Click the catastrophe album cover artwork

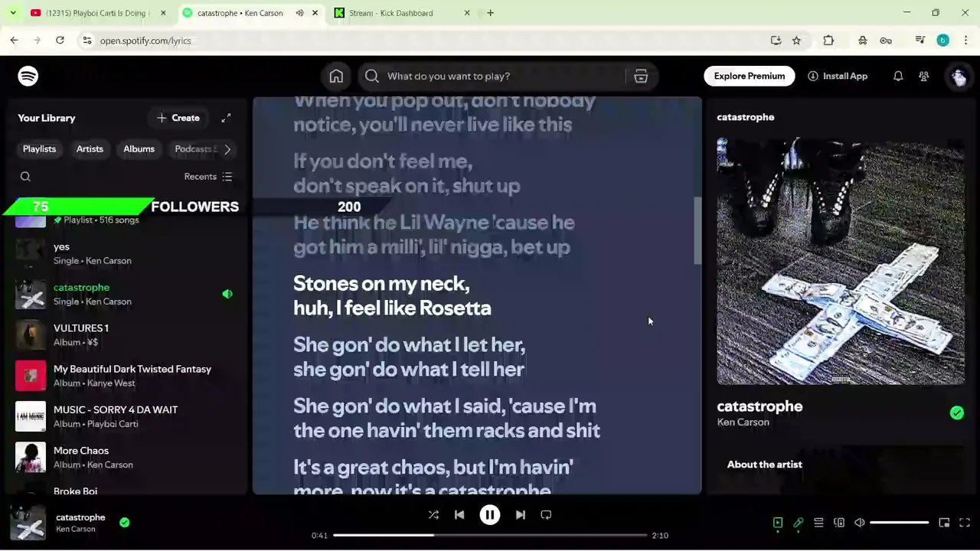tap(841, 261)
